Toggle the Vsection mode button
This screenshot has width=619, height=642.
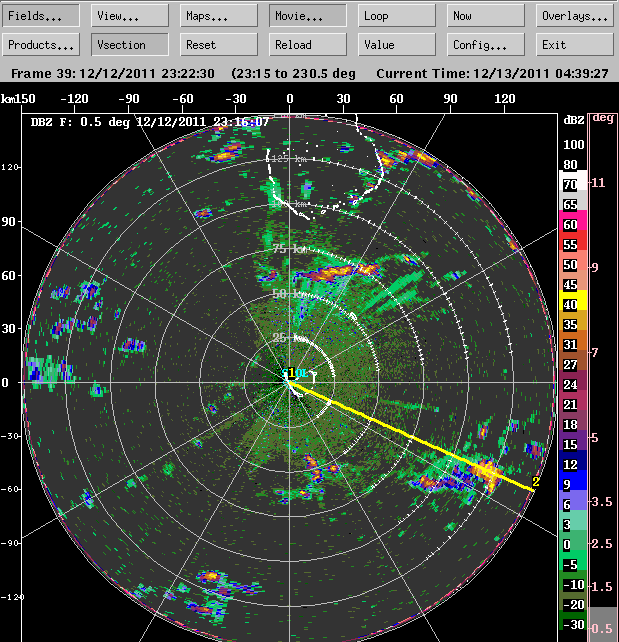130,45
